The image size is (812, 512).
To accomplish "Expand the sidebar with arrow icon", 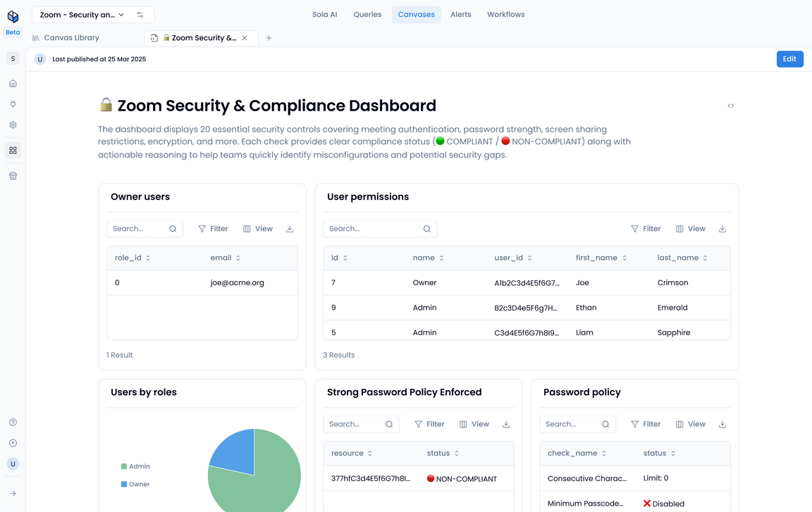I will point(13,494).
